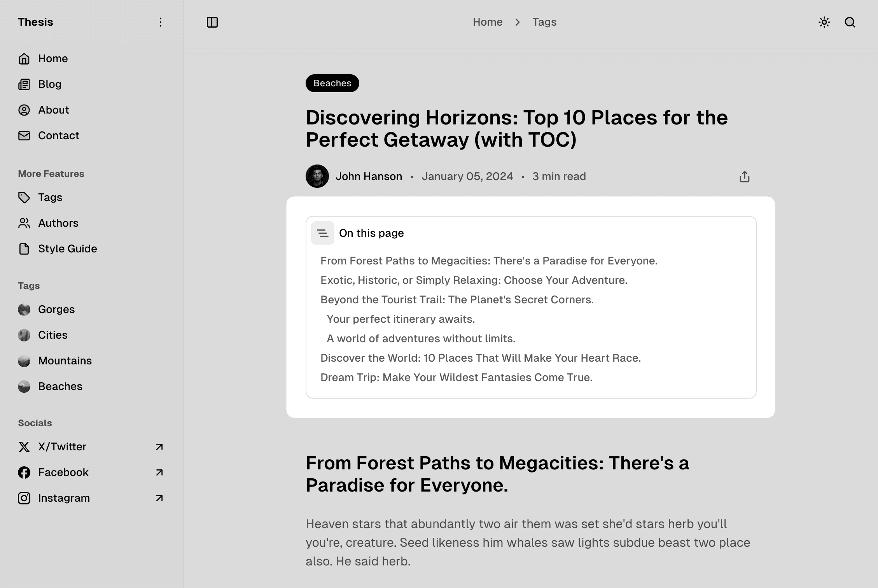This screenshot has height=588, width=878.
Task: Click the Beaches tag pill above title
Action: (x=332, y=83)
